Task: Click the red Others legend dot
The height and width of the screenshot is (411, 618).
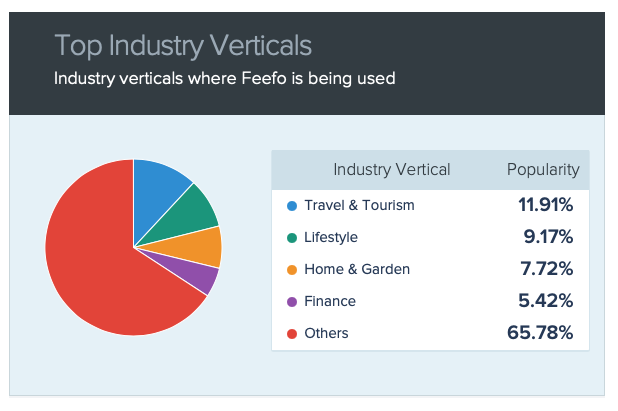Action: 292,334
